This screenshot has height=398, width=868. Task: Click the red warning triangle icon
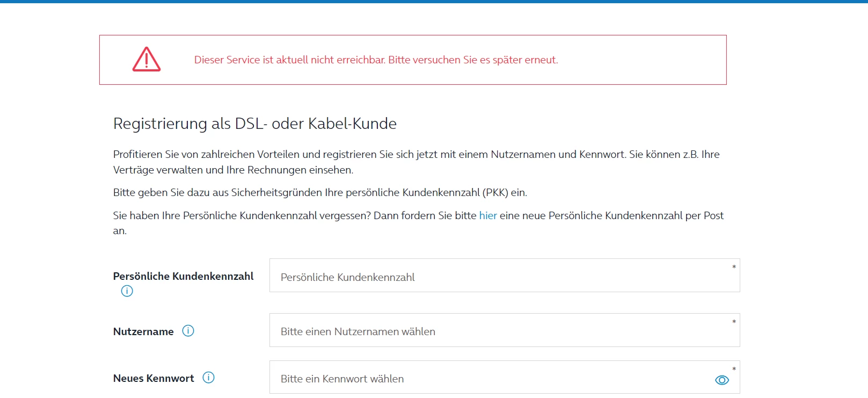[147, 60]
